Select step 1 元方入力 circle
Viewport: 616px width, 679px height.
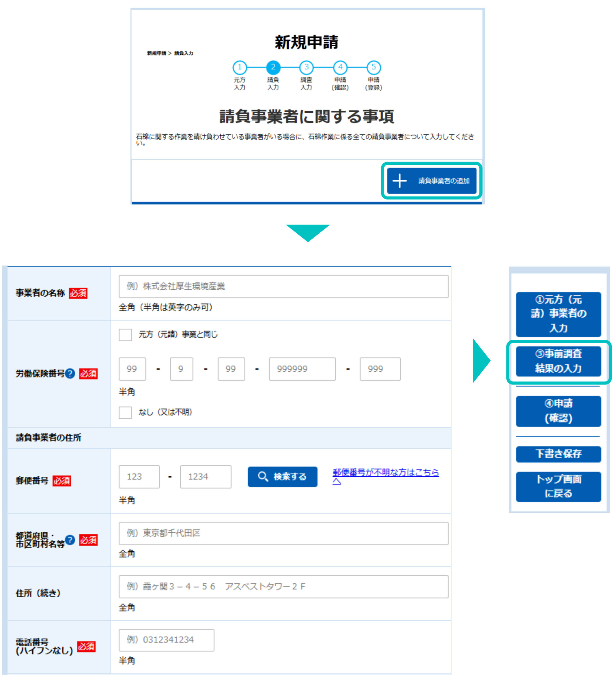240,67
